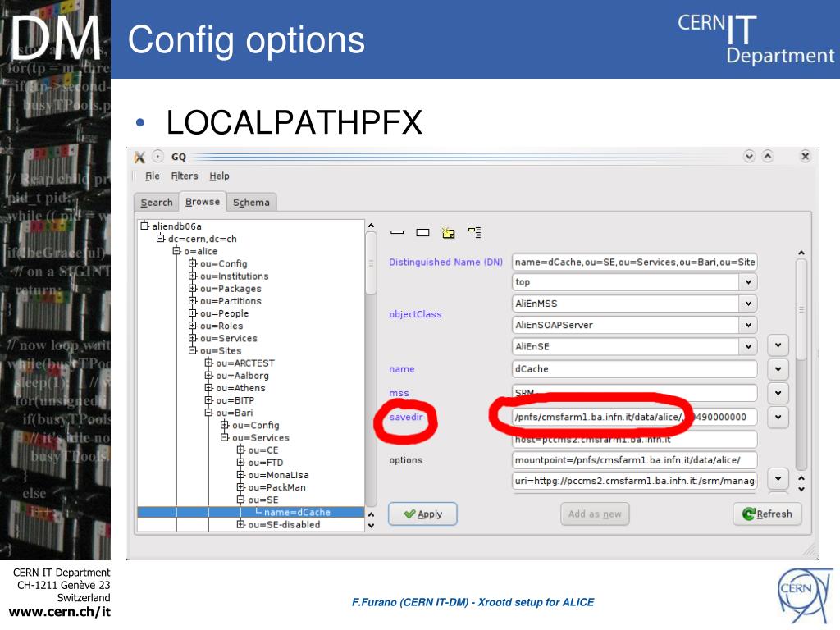Open the AliEnMSS objectClass dropdown
This screenshot has height=630, width=840.
[x=748, y=304]
